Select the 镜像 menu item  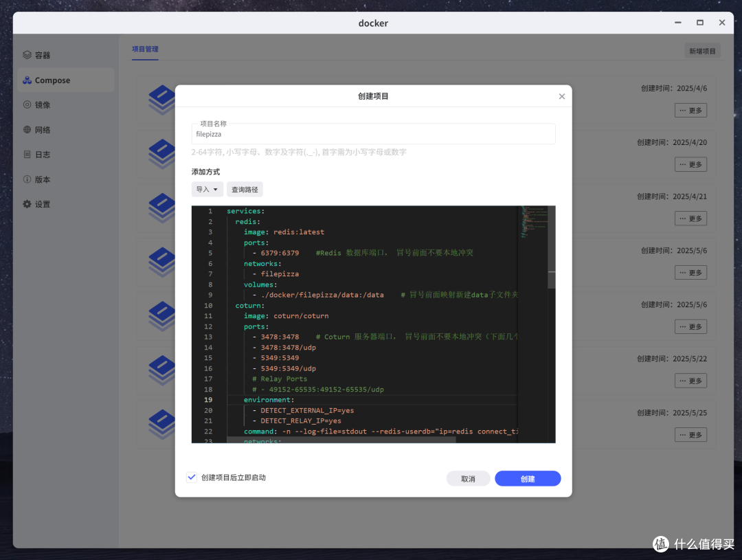click(x=66, y=104)
